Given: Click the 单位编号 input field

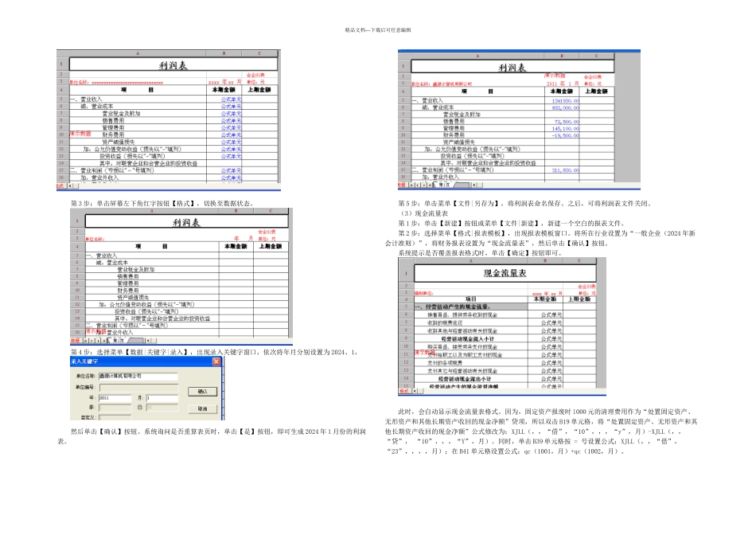Looking at the screenshot, I should pyautogui.click(x=138, y=388).
